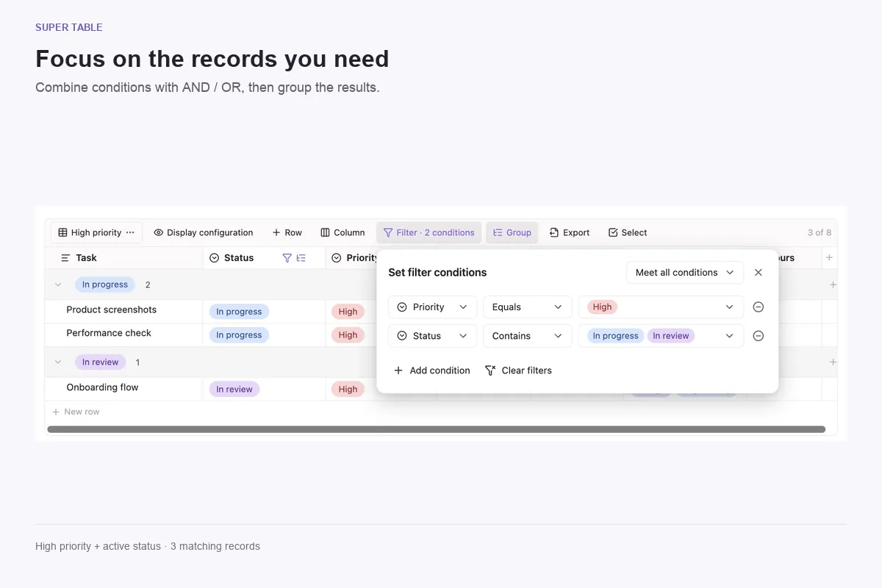
Task: Click the table grid icon beside High priority
Action: tap(62, 232)
